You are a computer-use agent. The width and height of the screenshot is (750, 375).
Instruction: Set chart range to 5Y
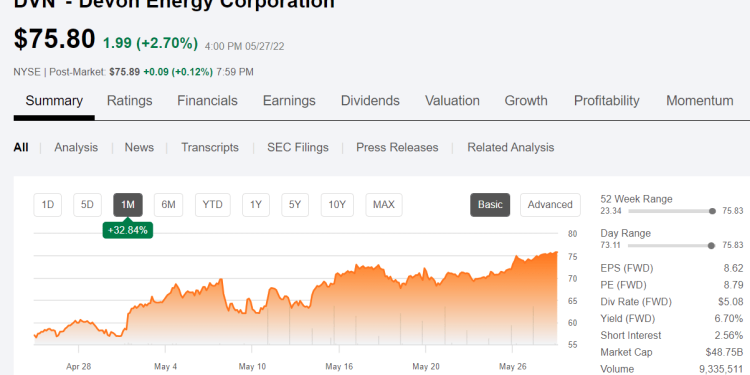(295, 205)
